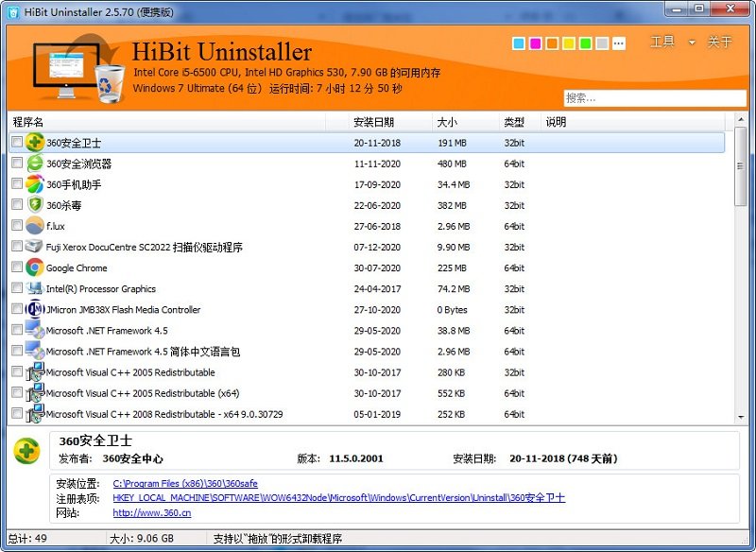Open the 工具 menu
The image size is (756, 552).
tap(662, 42)
